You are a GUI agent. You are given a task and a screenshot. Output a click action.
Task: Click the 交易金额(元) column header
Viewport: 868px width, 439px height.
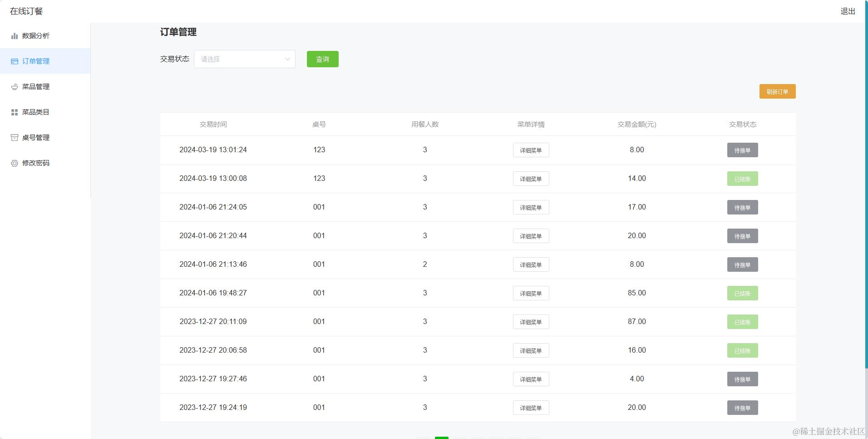click(636, 124)
